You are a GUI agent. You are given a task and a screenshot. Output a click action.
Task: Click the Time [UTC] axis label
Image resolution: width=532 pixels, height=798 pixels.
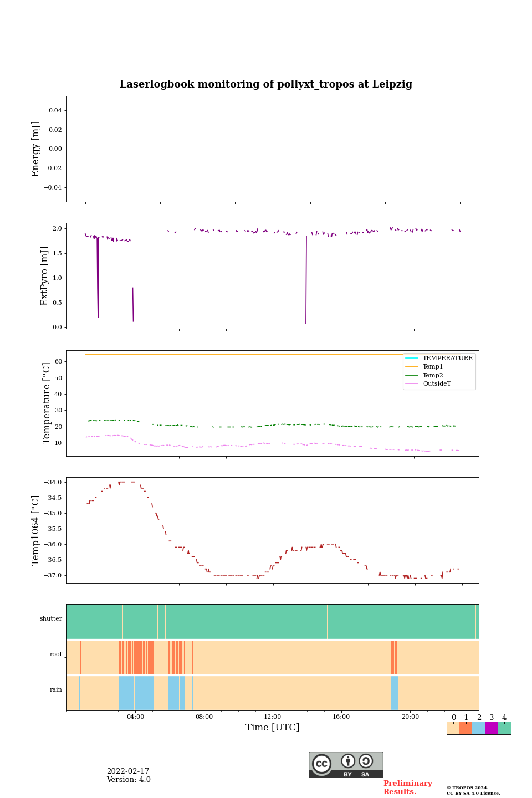click(x=272, y=728)
